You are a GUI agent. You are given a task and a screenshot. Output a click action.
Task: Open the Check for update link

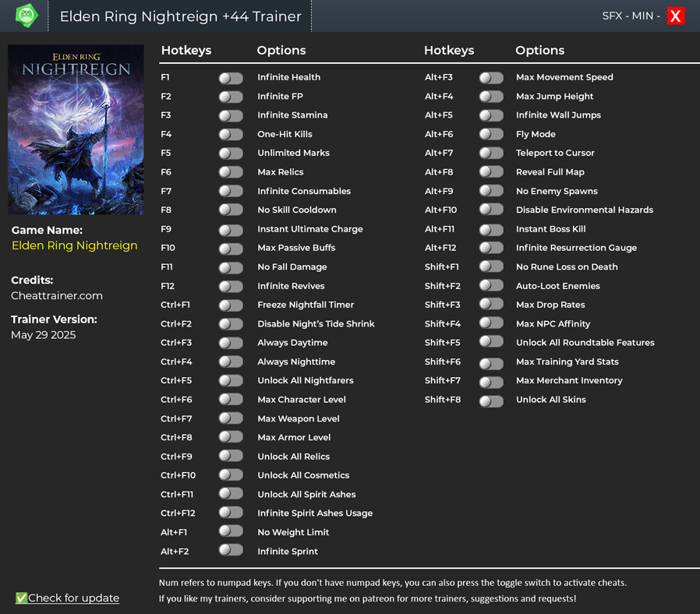pyautogui.click(x=67, y=598)
